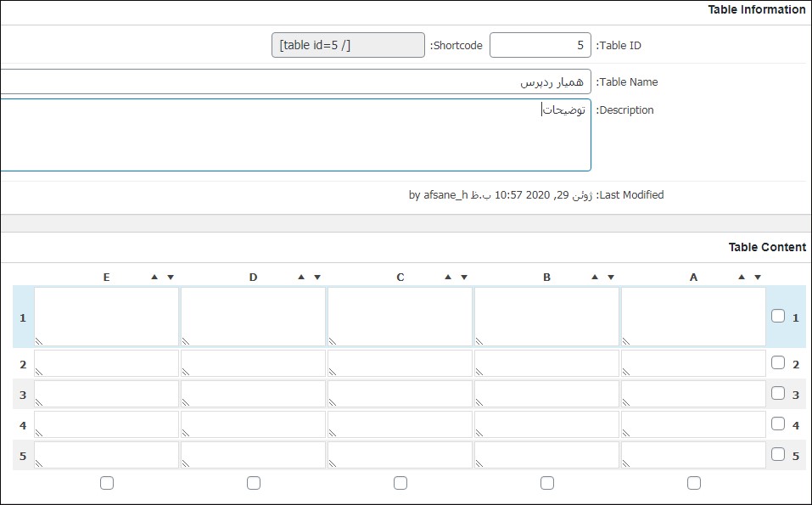812x505 pixels.
Task: Click column E header letter
Action: 106,277
